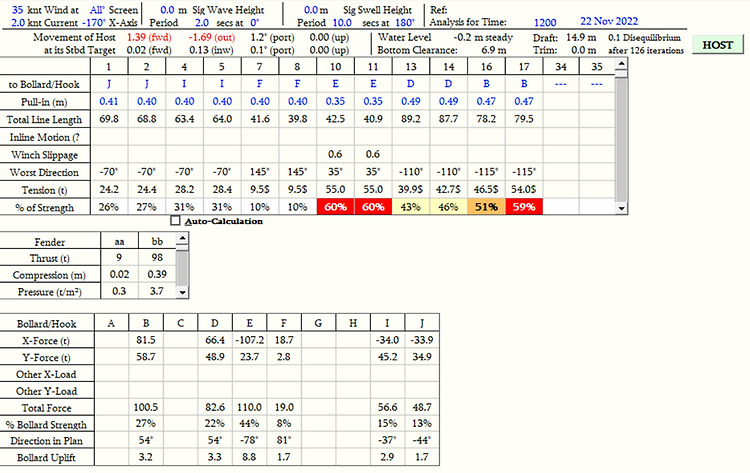Viewport: 750px width, 473px height.
Task: Click the 46% strength cell
Action: click(x=448, y=207)
